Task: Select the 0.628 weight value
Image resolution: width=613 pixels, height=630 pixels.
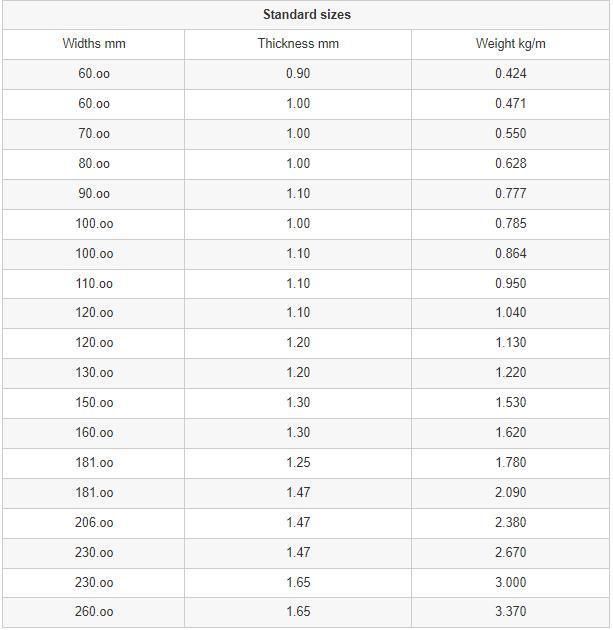Action: coord(511,164)
